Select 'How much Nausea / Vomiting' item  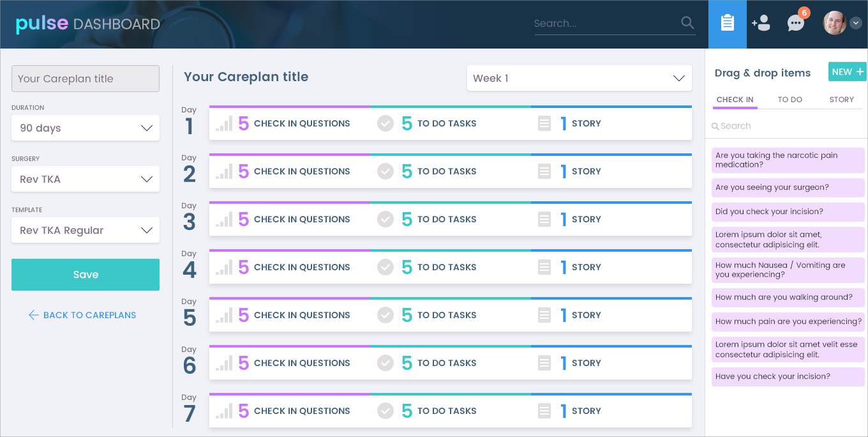pyautogui.click(x=788, y=270)
